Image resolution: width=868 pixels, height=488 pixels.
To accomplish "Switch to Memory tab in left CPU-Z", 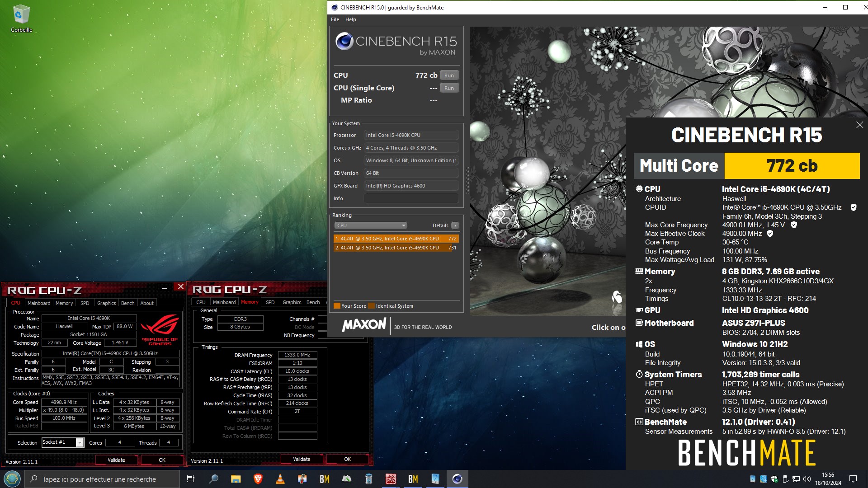I will (64, 303).
